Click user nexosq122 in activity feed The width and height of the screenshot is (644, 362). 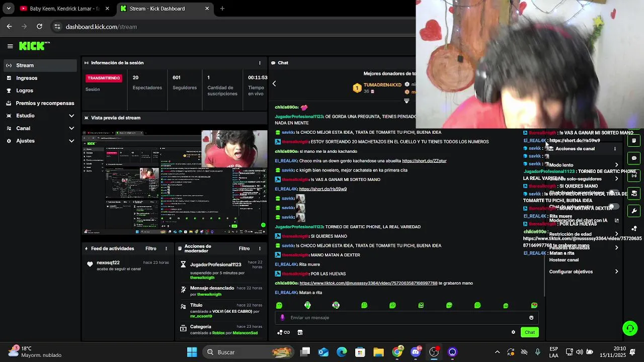click(x=108, y=262)
